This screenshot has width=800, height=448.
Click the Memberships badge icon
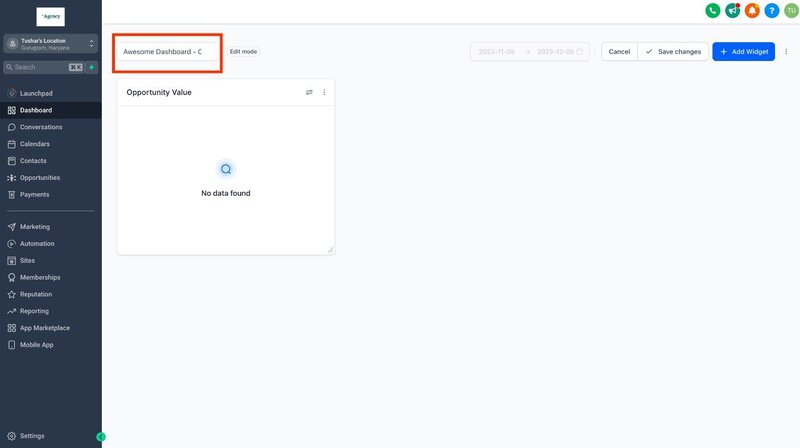(12, 277)
